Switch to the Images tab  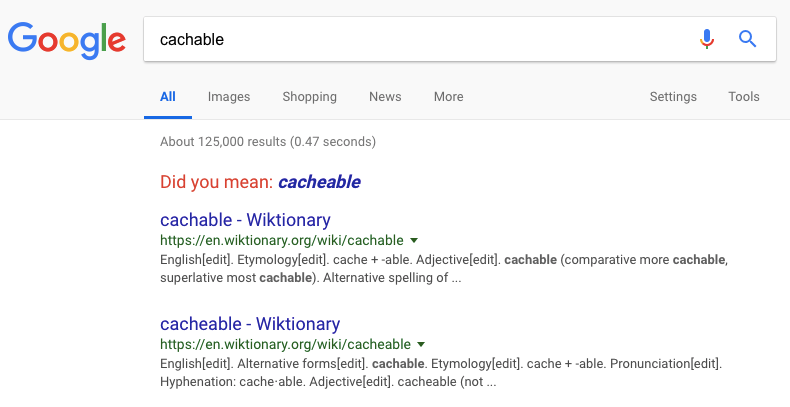point(229,97)
